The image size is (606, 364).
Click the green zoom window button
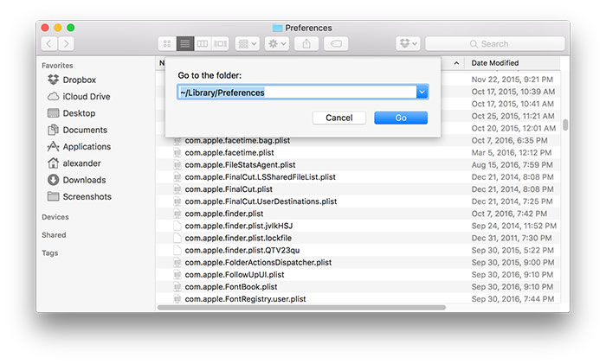[x=71, y=28]
